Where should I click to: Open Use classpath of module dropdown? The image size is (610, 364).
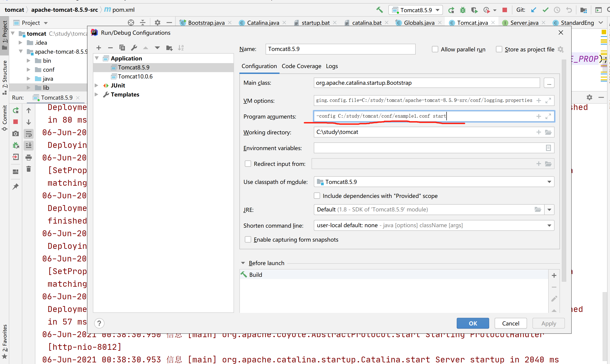coord(549,182)
